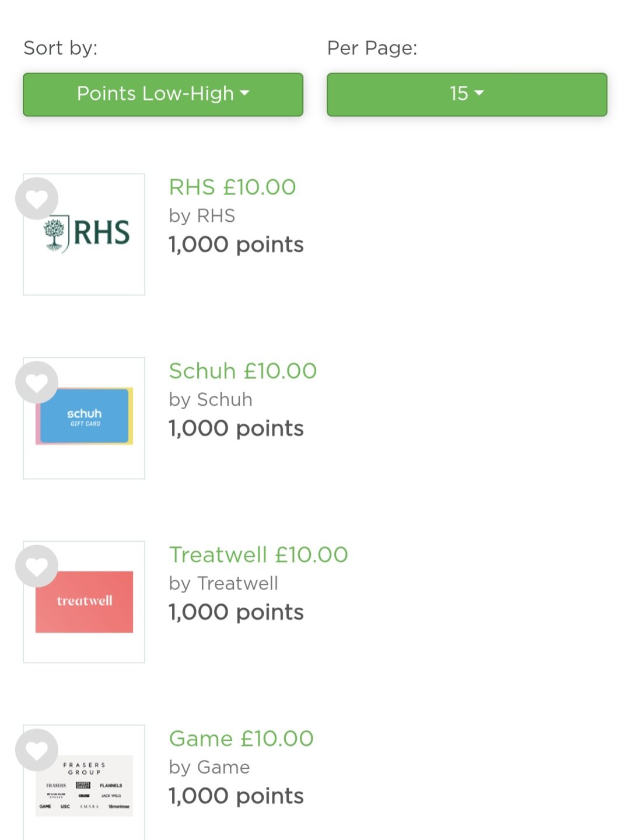Click the "by Game" brand text
The image size is (630, 840).
[209, 768]
